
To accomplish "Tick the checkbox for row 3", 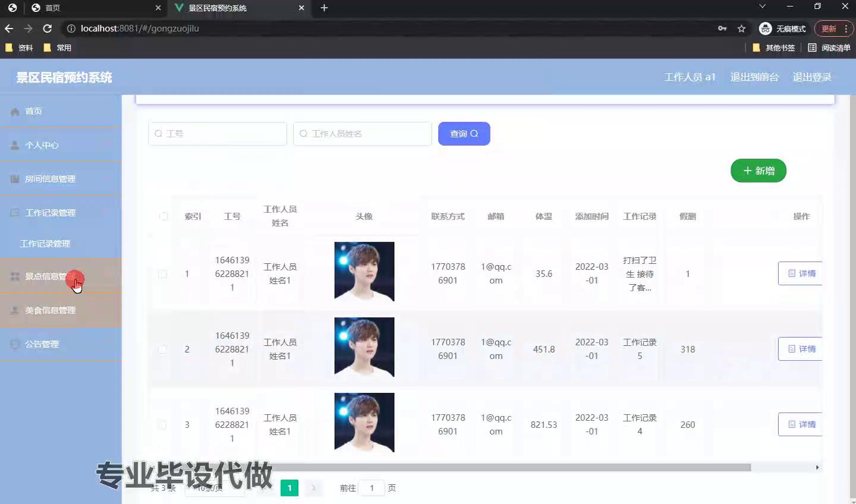I will coord(162,425).
